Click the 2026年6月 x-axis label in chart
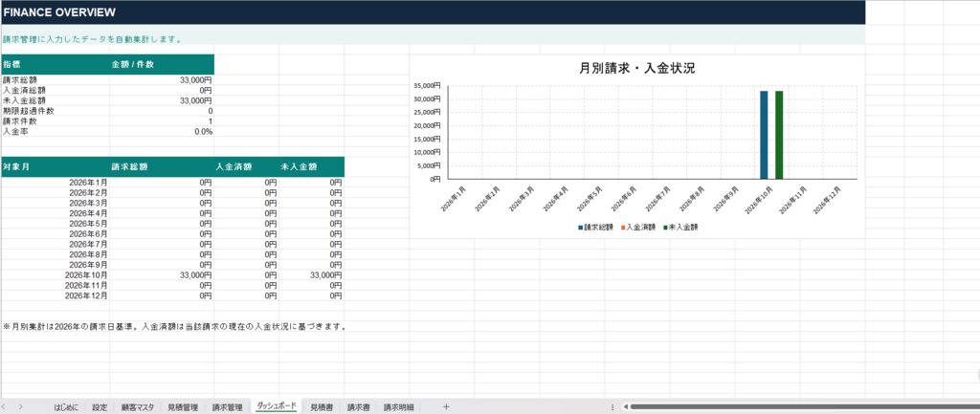Image resolution: width=980 pixels, height=414 pixels. coord(624,198)
